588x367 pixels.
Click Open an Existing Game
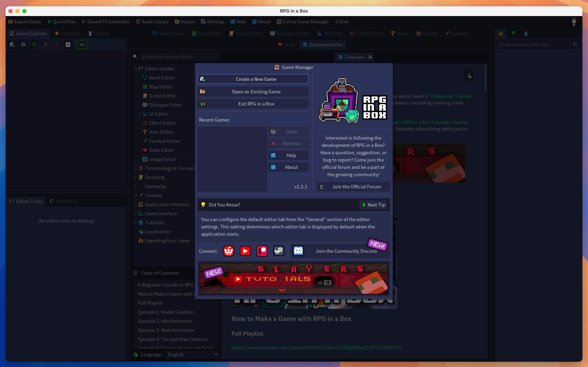pos(253,92)
